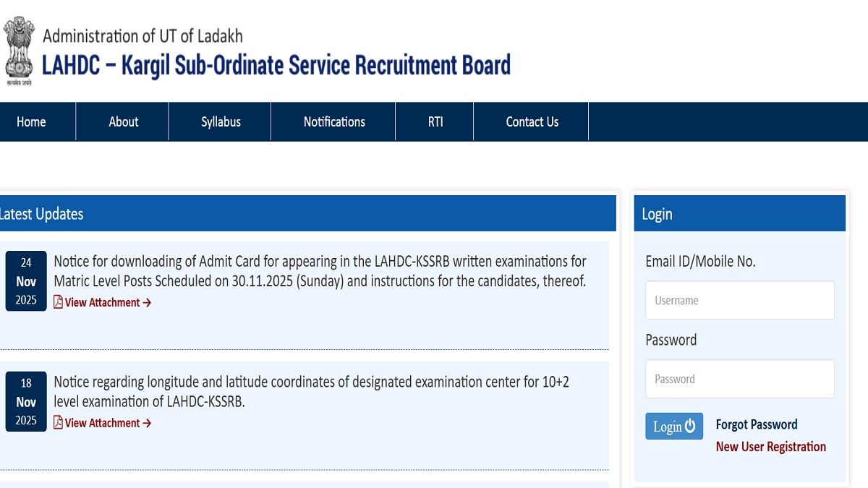Screen dimensions: 868x488
Task: Click the Login button
Action: tap(674, 426)
